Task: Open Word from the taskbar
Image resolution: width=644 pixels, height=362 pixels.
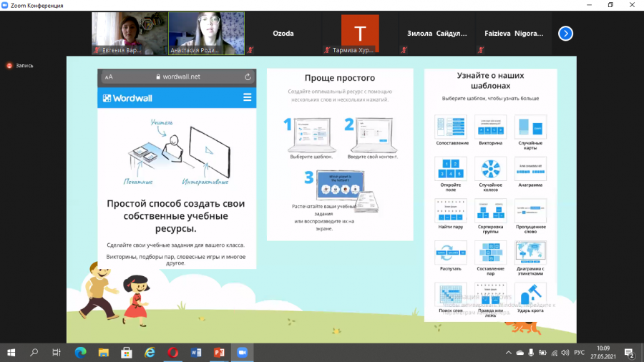Action: click(x=196, y=353)
